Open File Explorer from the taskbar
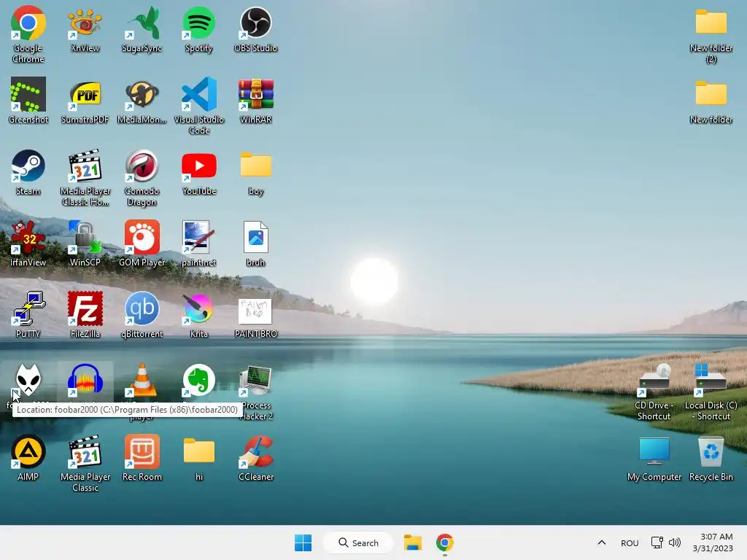Viewport: 747px width, 560px height. click(413, 542)
